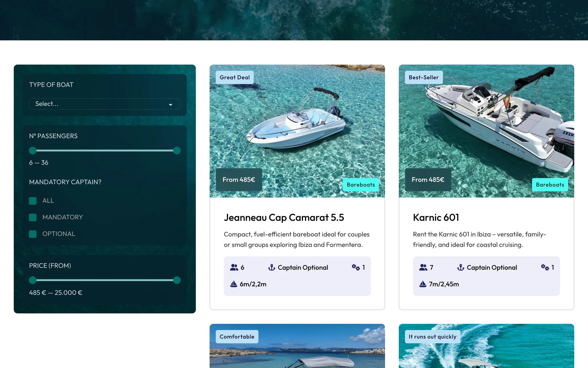Click MANDATORY CAPTAIN? heading

pyautogui.click(x=65, y=182)
